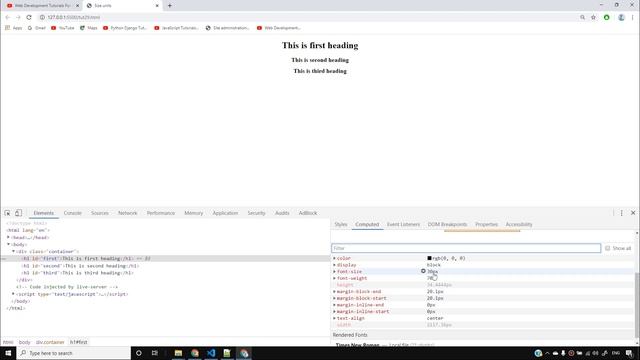640x360 pixels.
Task: Select the inspect element picker icon
Action: (7, 213)
